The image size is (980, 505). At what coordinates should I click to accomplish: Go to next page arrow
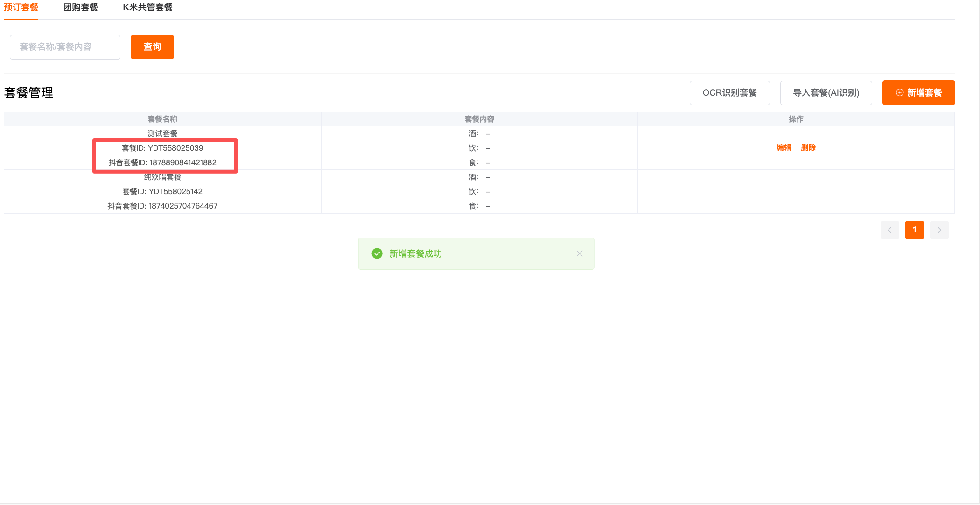pyautogui.click(x=939, y=230)
